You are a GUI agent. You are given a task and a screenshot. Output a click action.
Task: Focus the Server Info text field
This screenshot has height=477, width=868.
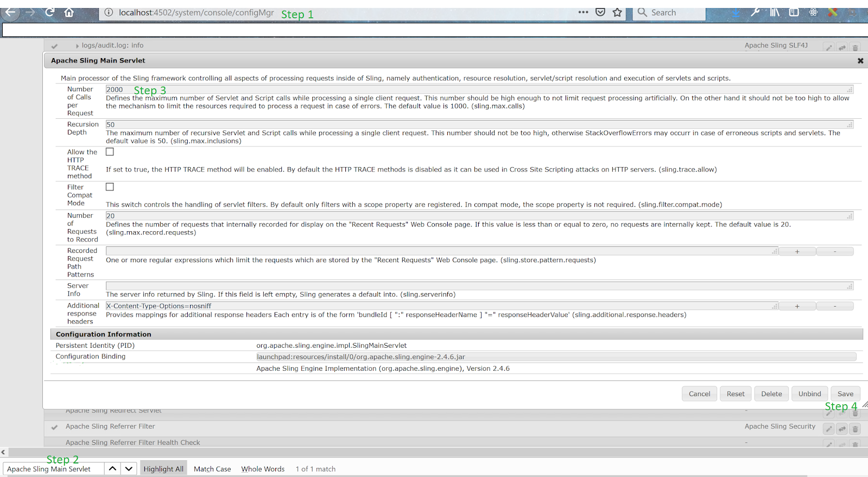(x=479, y=286)
